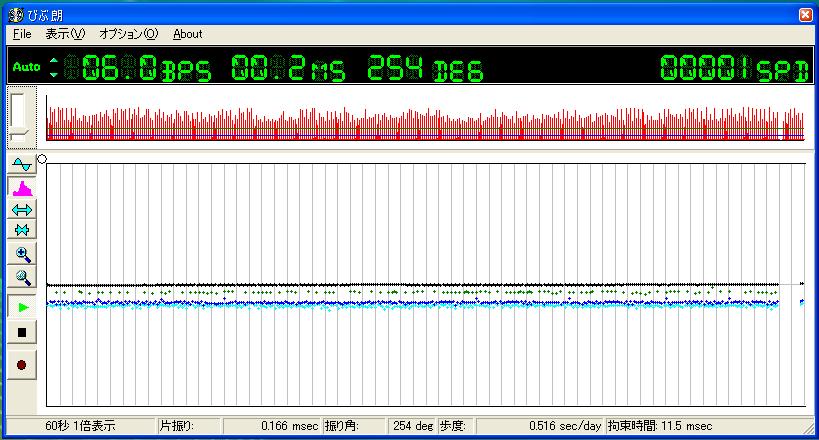This screenshot has width=819, height=440.
Task: Close the びぶ朗 window
Action: point(805,15)
